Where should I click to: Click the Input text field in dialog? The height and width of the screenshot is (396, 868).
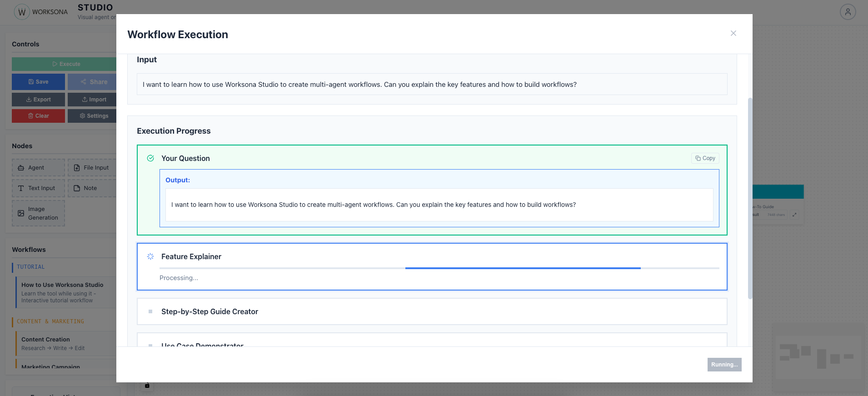coord(432,85)
